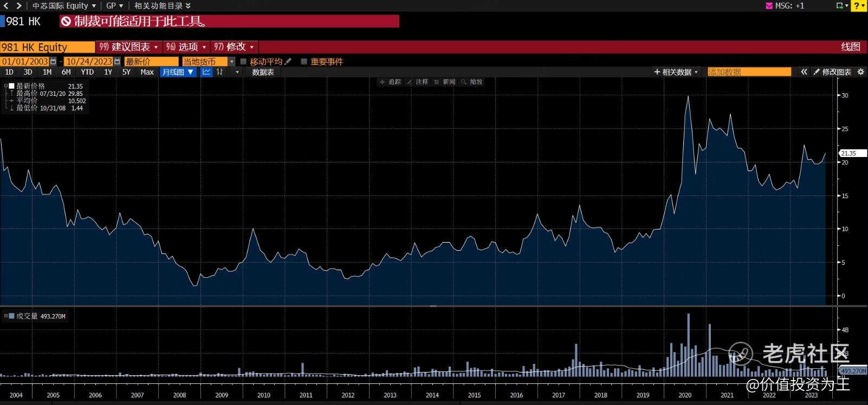
Task: Expand 相关功能目录 menu
Action: 163,5
